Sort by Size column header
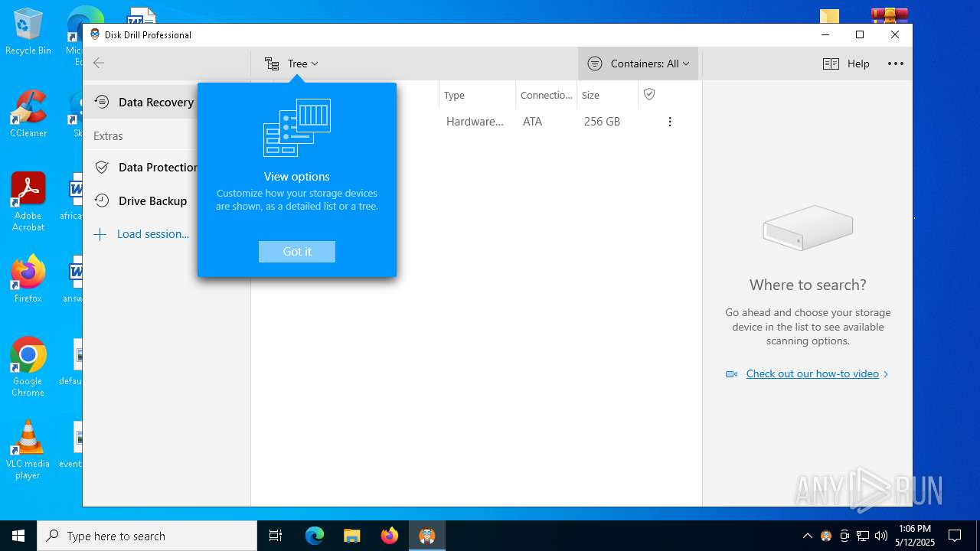 (x=590, y=96)
